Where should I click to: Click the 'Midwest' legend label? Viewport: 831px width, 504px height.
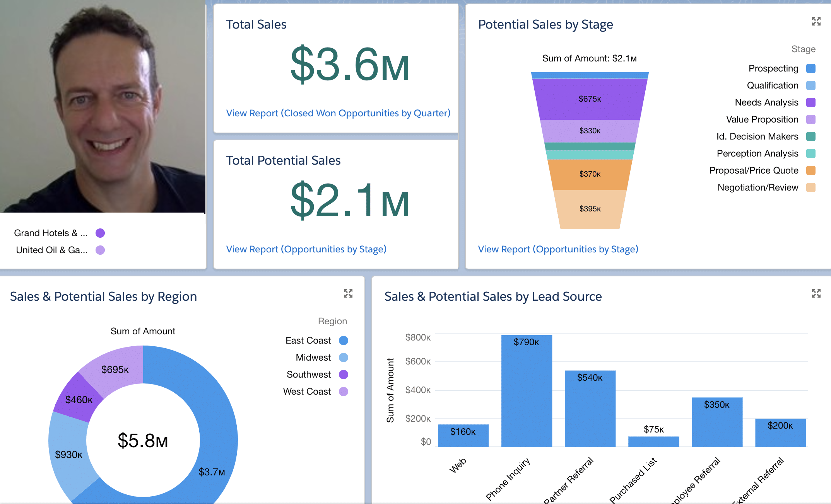tap(313, 358)
